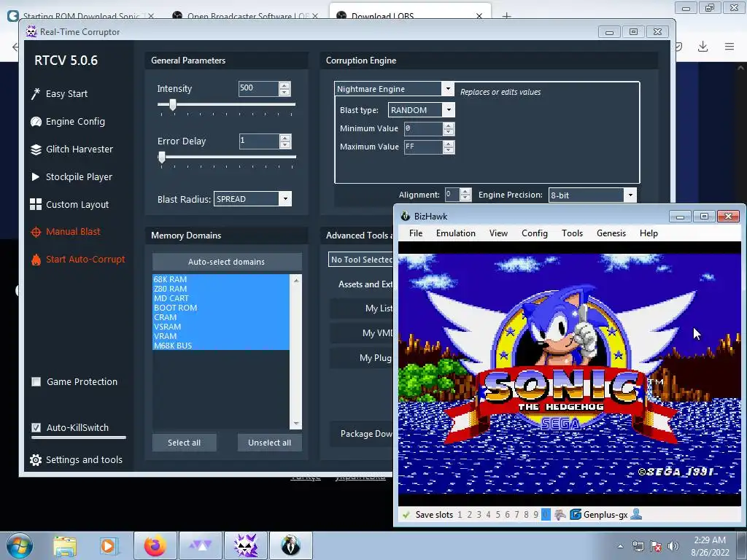Click Auto-select domains button
Screen dimensions: 747x560
tap(227, 262)
